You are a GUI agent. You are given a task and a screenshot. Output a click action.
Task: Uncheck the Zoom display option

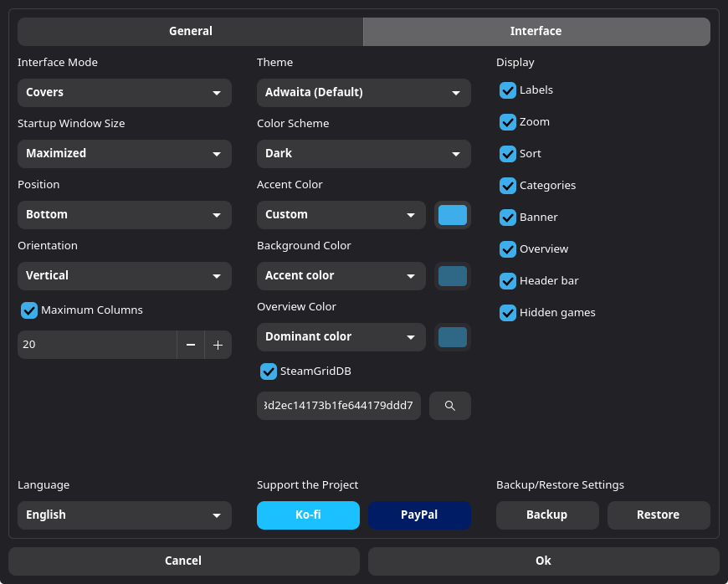click(507, 122)
